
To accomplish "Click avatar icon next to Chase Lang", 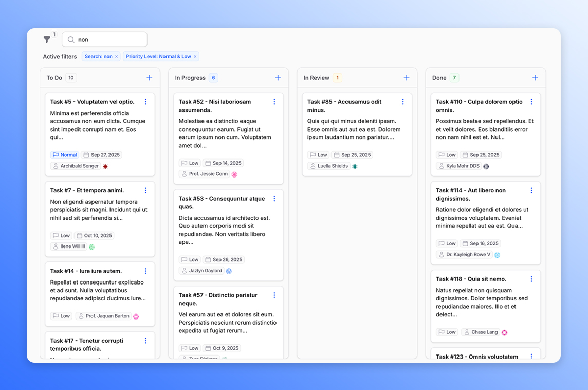I will 504,332.
